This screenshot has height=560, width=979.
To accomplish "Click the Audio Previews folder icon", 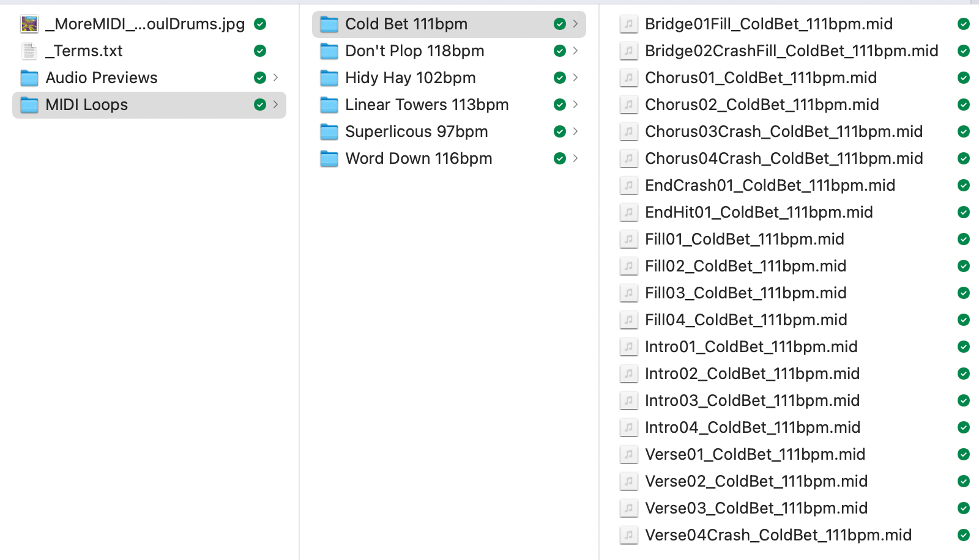I will [29, 78].
